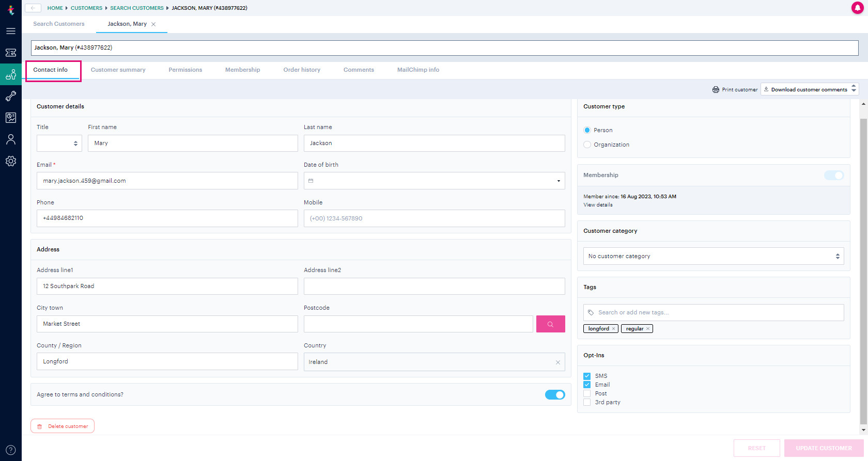
Task: Switch to Order history tab
Action: pos(302,70)
